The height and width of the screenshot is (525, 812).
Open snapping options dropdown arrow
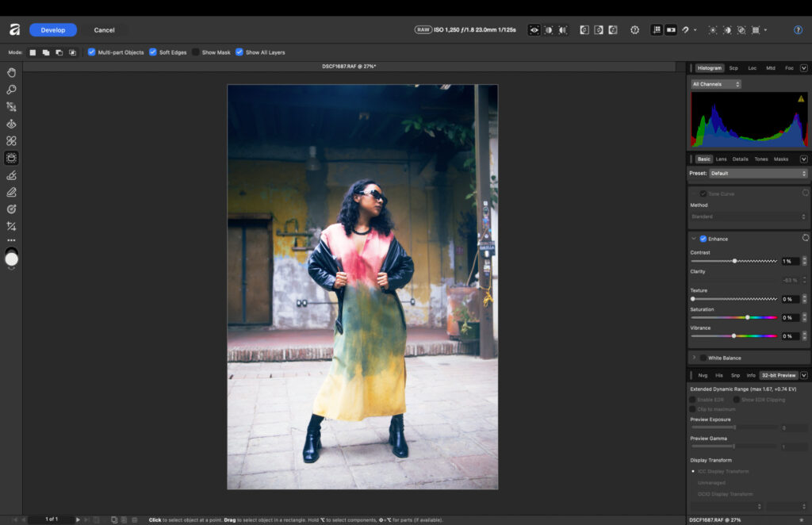695,30
